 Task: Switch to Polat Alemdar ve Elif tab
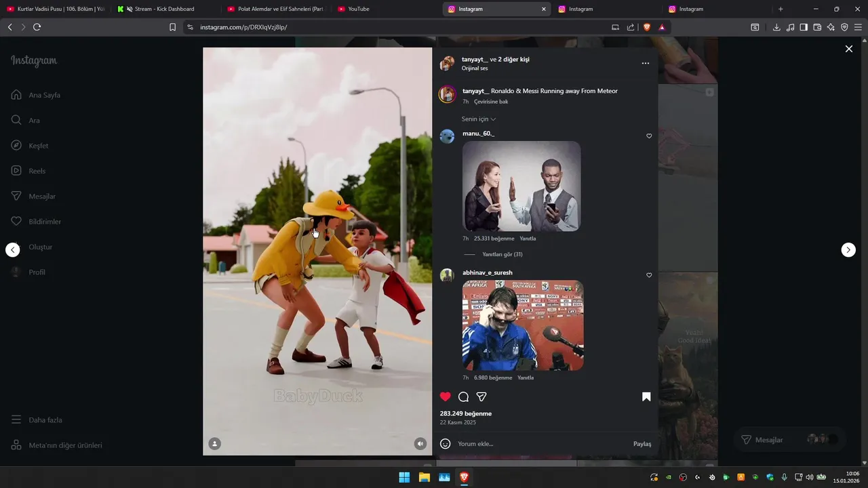[x=275, y=9]
